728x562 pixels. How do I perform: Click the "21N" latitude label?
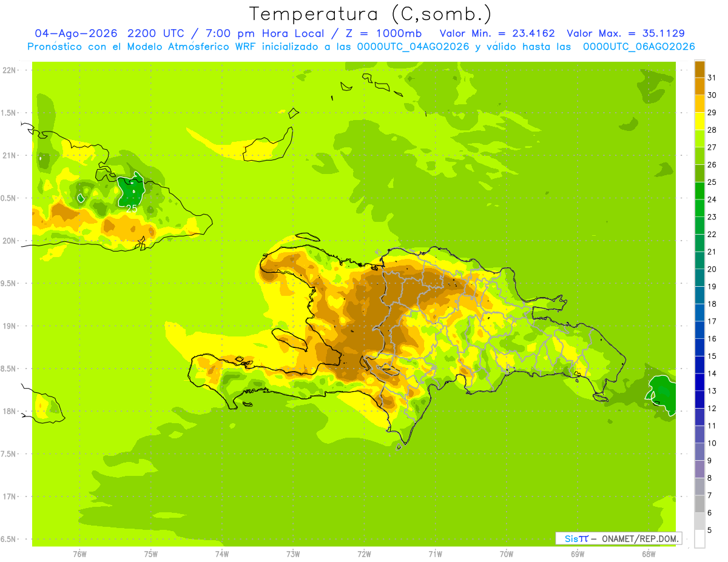pos(9,156)
